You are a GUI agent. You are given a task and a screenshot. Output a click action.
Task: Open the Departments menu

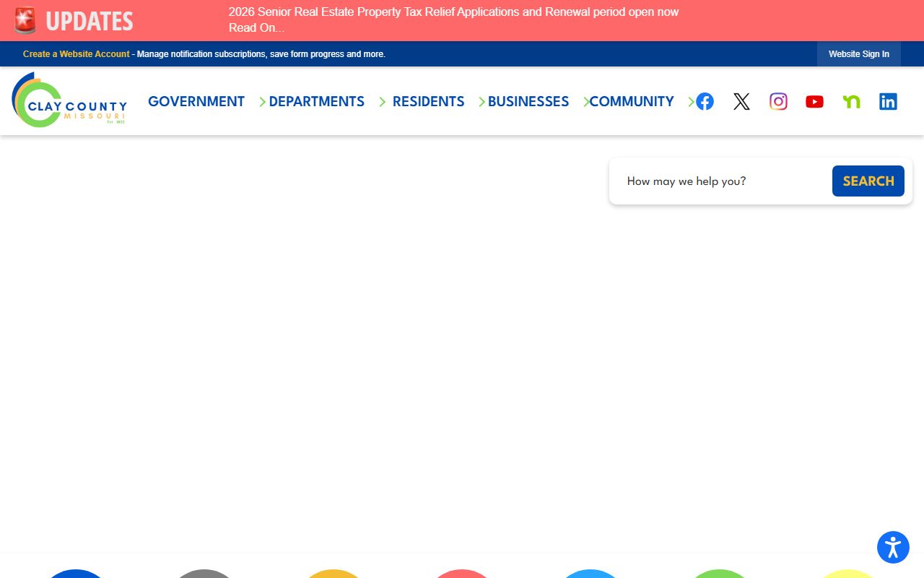pos(316,101)
